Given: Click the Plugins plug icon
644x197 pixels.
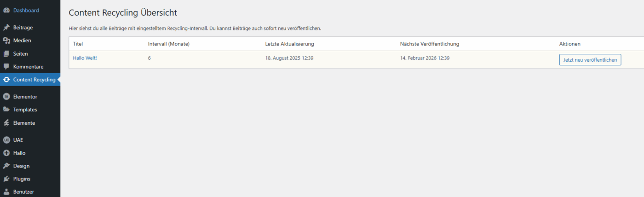Looking at the screenshot, I should coord(6,179).
